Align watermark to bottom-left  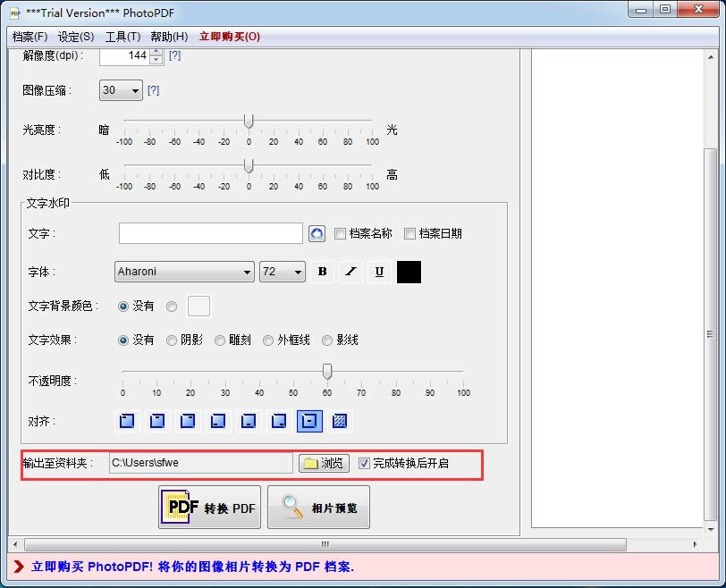tap(218, 421)
